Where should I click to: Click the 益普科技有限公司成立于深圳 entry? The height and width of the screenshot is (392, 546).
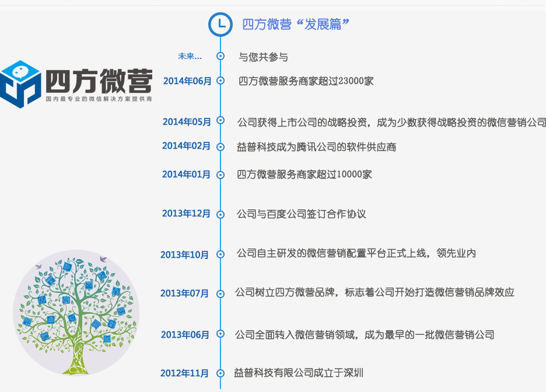tap(299, 373)
